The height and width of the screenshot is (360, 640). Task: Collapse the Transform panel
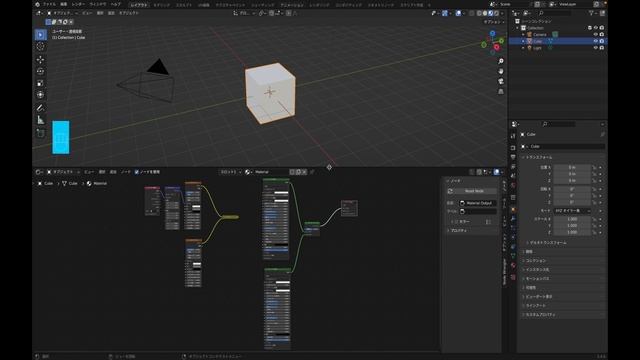[538, 157]
